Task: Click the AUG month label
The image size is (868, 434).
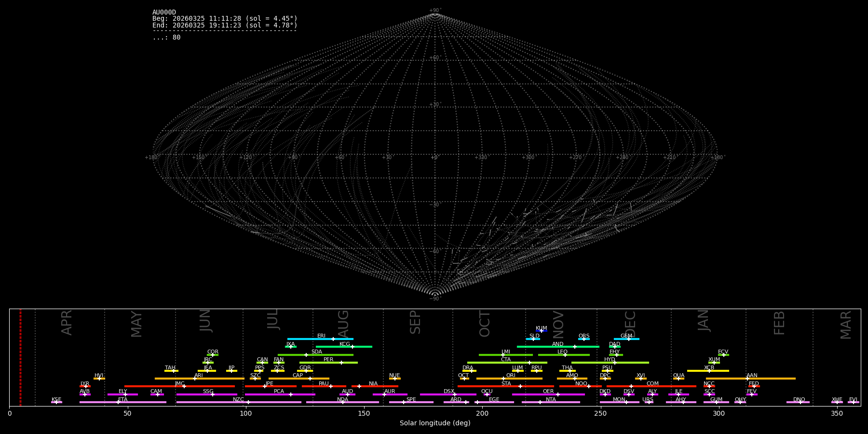Action: 343,324
